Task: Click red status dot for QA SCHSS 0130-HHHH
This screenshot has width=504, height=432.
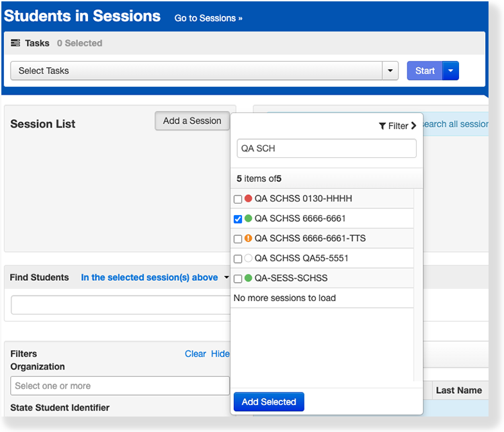Action: pyautogui.click(x=248, y=199)
